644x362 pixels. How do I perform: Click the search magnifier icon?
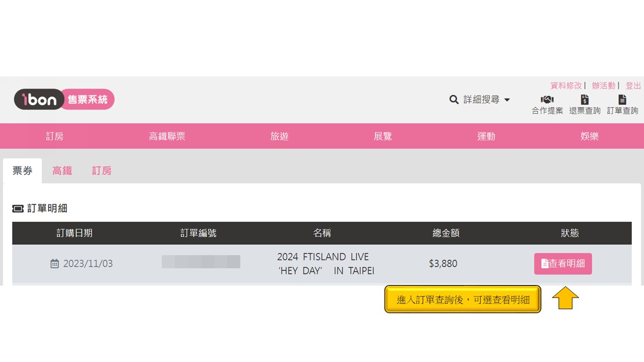click(x=454, y=100)
